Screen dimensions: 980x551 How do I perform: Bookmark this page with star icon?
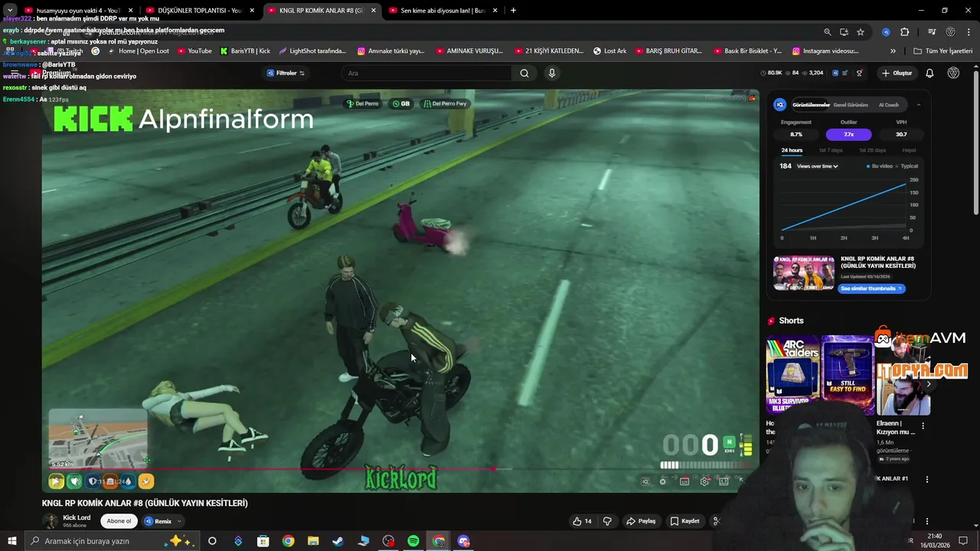click(861, 32)
